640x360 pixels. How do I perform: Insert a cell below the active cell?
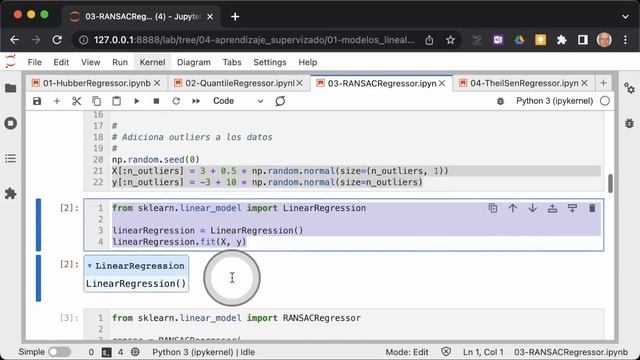click(x=572, y=209)
